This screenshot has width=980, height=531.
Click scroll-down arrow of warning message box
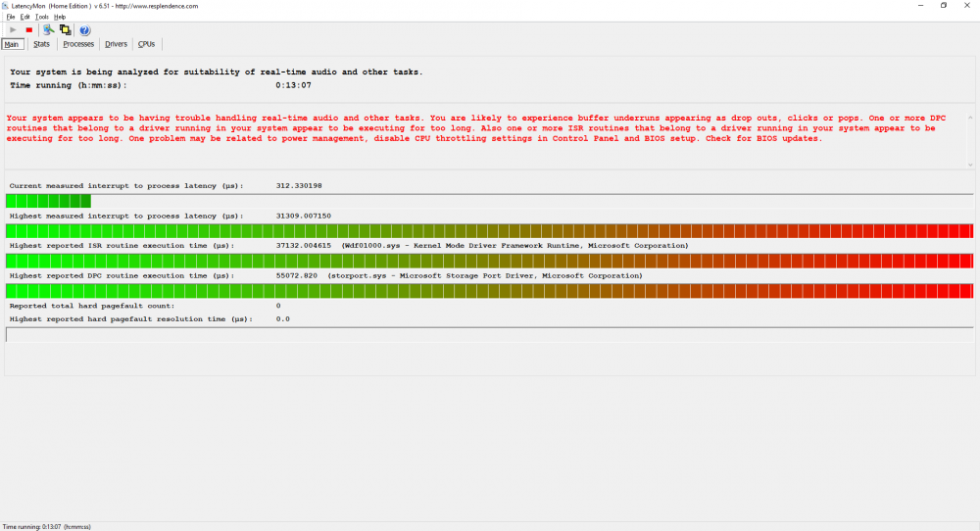970,165
